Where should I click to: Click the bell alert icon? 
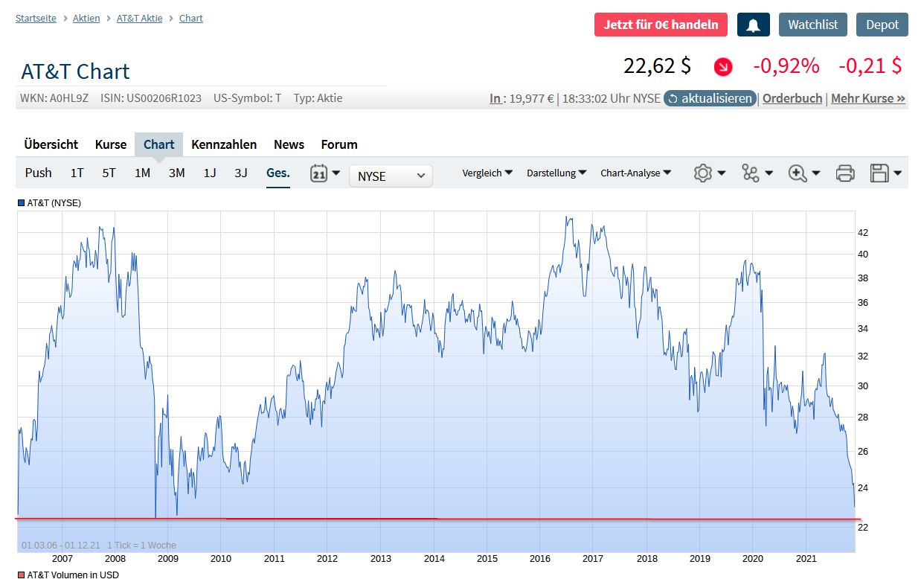[x=753, y=25]
